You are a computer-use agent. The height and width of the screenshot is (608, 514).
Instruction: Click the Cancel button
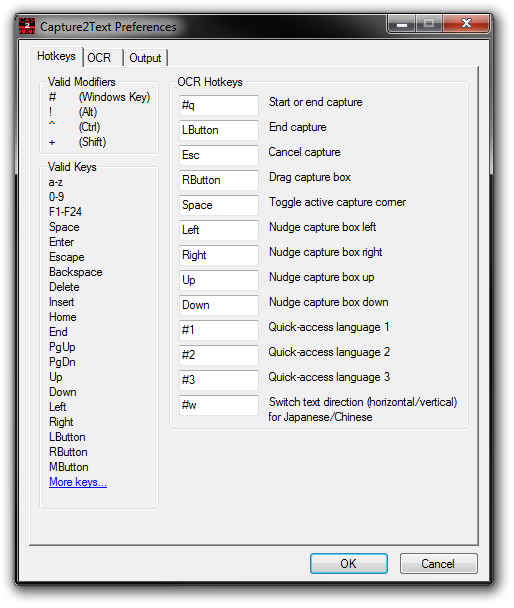coord(438,563)
